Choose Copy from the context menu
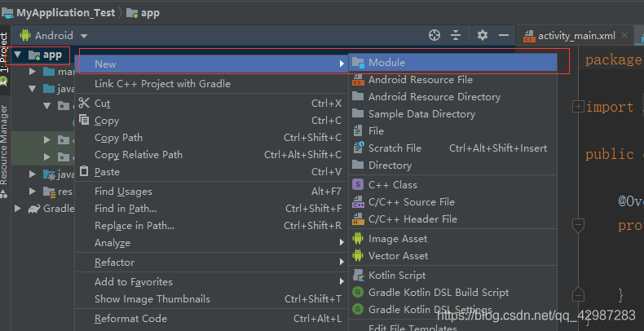644x331 pixels. 211,121
